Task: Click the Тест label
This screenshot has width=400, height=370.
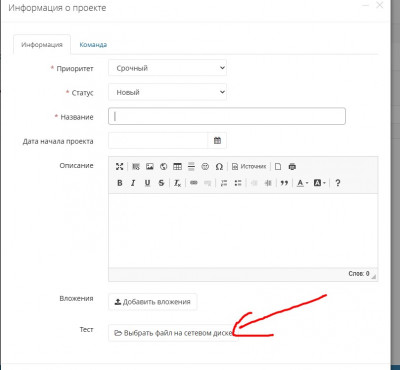Action: click(x=86, y=329)
